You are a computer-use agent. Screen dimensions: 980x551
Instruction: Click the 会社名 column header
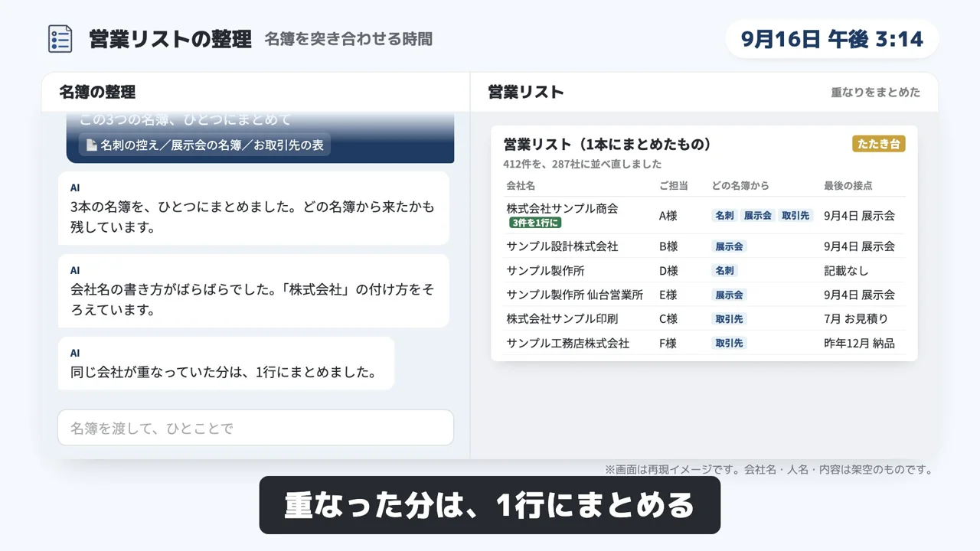[x=521, y=185]
